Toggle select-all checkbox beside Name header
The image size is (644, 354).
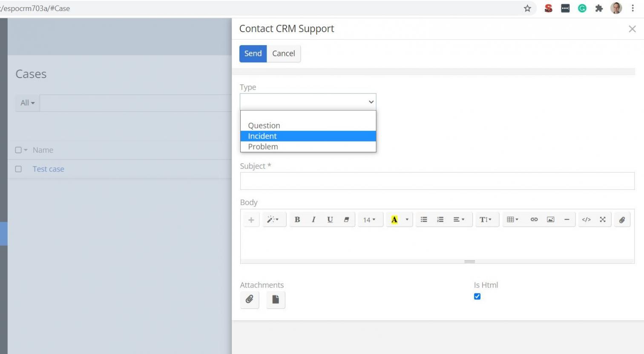tap(18, 150)
